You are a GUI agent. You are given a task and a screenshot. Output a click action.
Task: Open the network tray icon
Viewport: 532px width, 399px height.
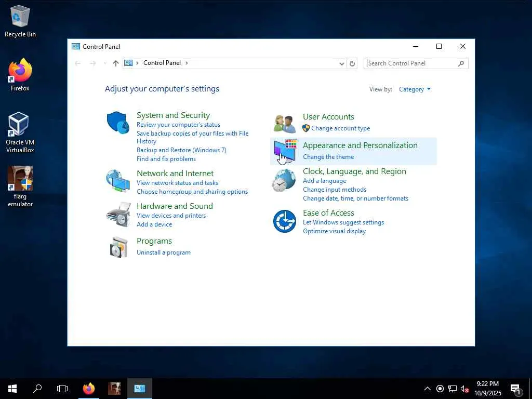tap(453, 389)
